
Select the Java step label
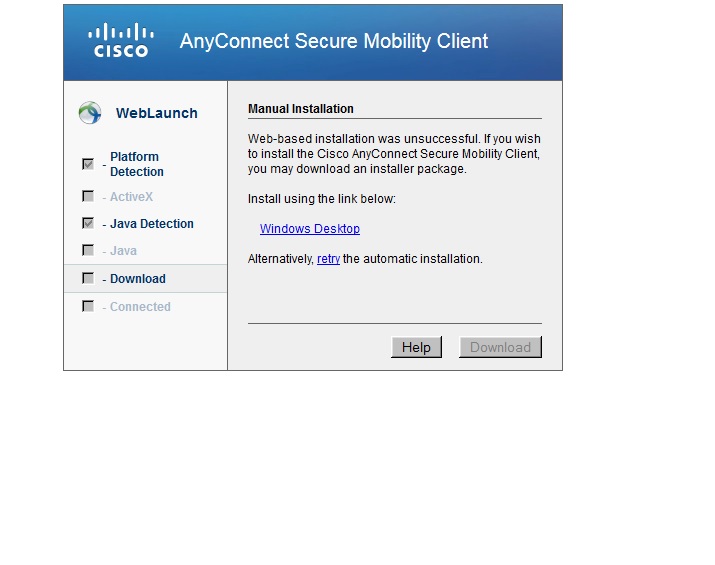click(123, 250)
